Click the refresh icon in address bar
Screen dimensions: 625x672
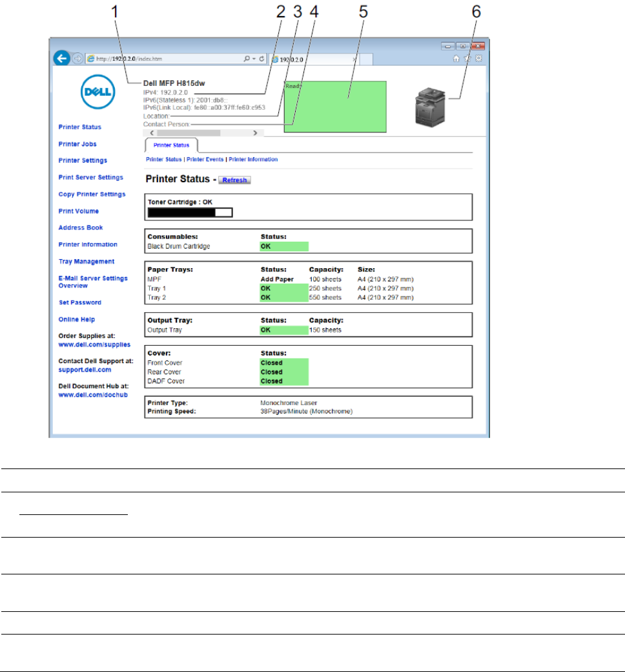tap(261, 59)
